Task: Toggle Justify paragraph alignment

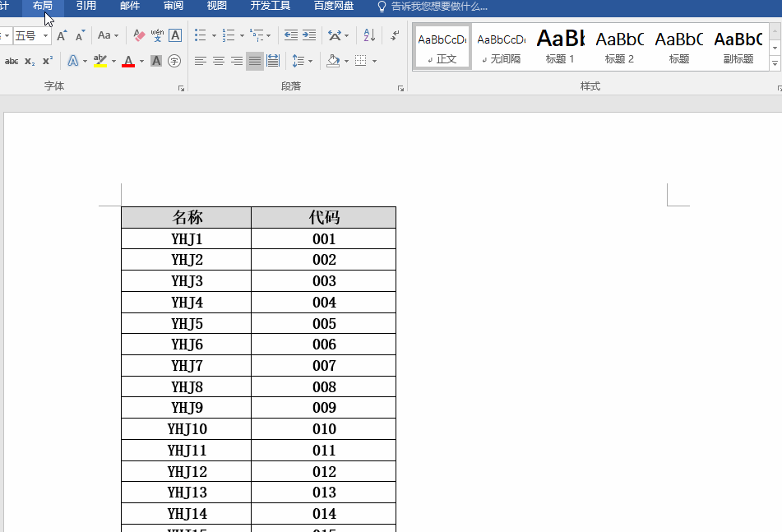Action: tap(255, 61)
